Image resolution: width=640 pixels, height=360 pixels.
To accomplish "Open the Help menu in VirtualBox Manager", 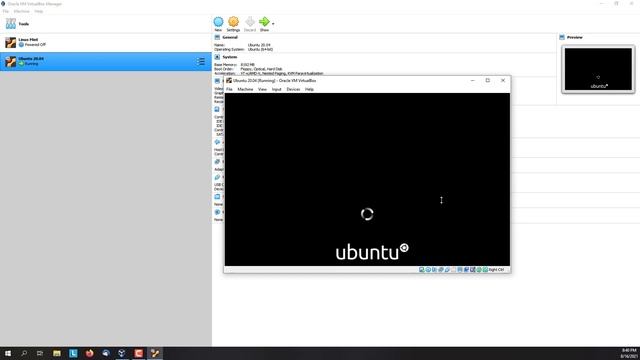I will [x=38, y=11].
